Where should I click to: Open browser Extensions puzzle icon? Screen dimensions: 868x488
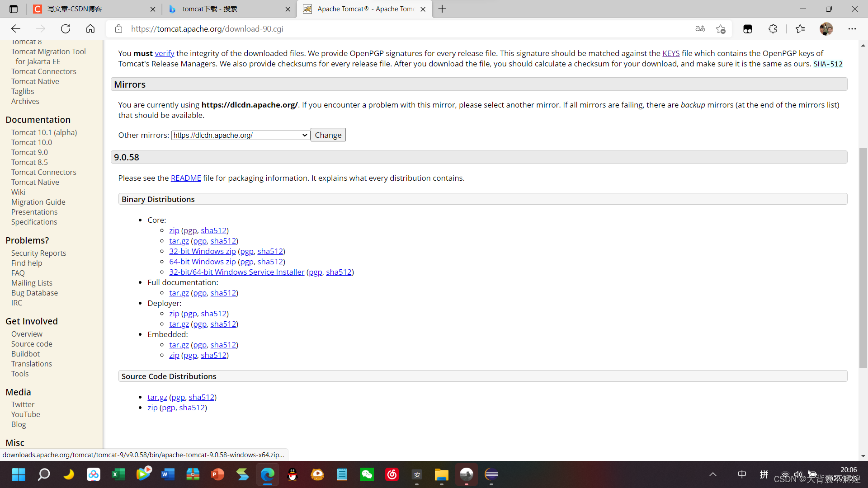point(773,29)
